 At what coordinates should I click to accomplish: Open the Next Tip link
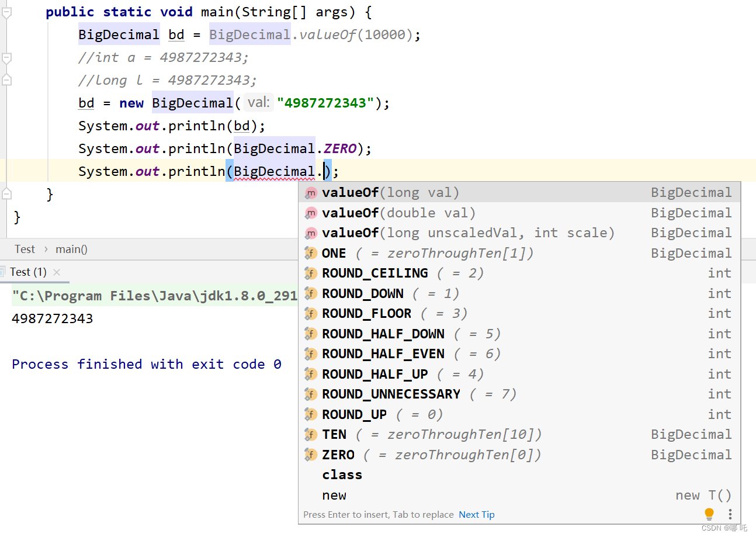click(476, 514)
